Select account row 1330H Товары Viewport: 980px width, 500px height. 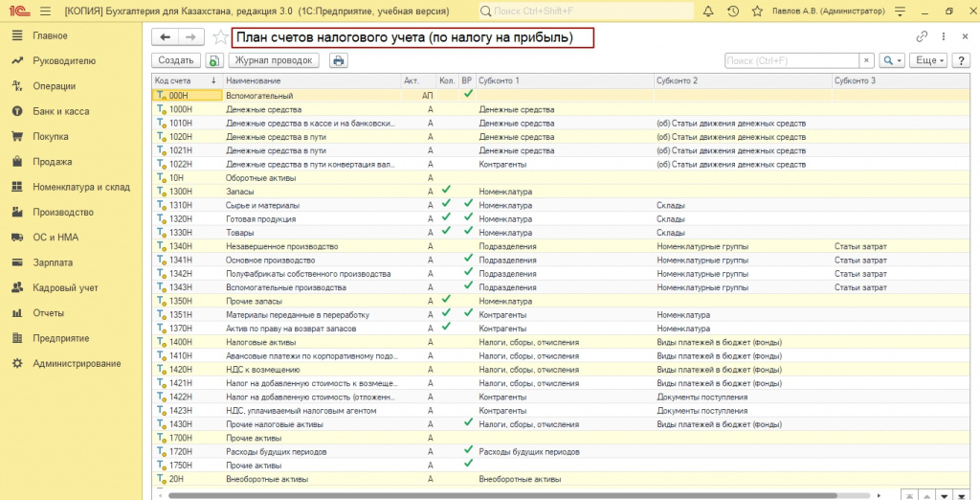561,232
